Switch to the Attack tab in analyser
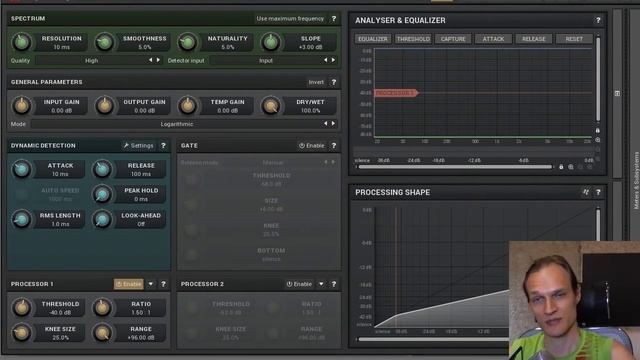Screen dimensions: 640x360 click(493, 39)
